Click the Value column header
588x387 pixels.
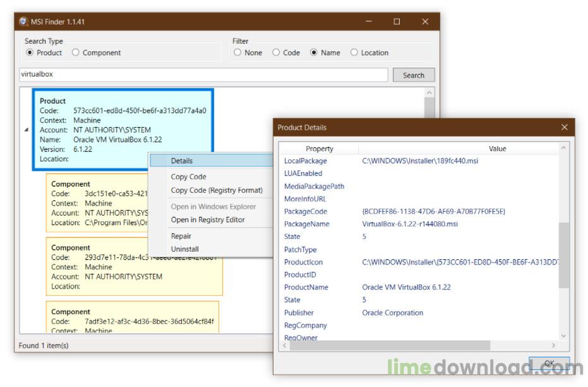coord(497,149)
